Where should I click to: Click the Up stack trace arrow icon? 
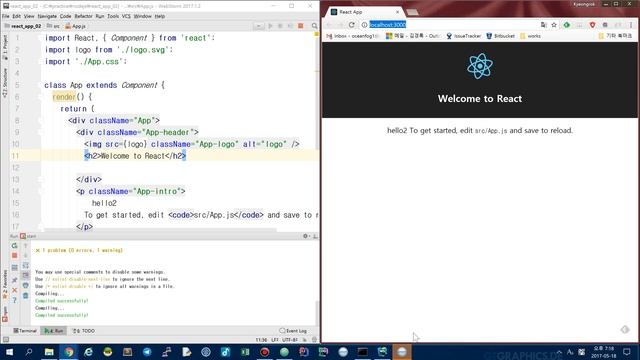pyautogui.click(x=25, y=246)
